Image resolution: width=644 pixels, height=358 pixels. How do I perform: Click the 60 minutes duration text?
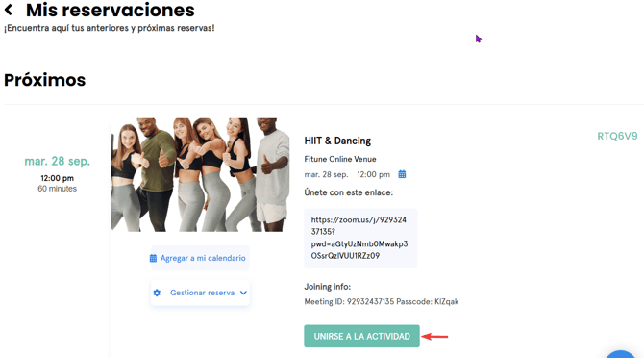point(57,189)
